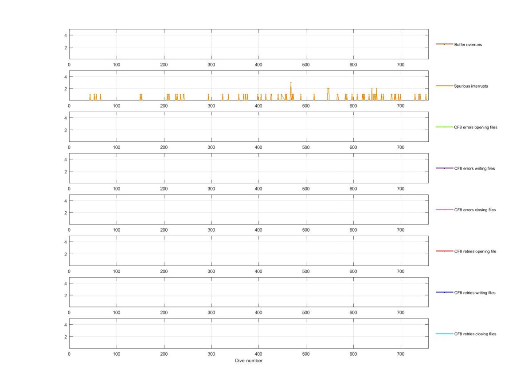
Task: Click the "CF8 errors opening files" legend label
Action: click(476, 127)
